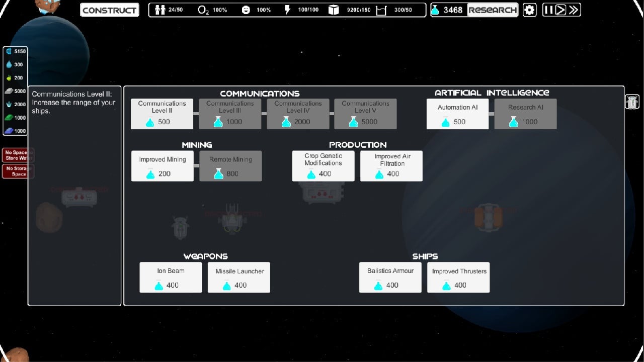Open the Construct menu

110,10
